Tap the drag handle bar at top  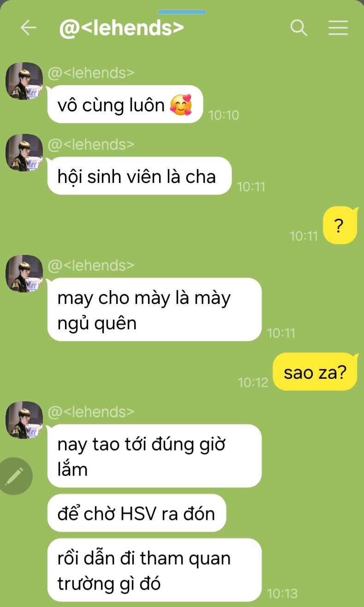coord(182,12)
